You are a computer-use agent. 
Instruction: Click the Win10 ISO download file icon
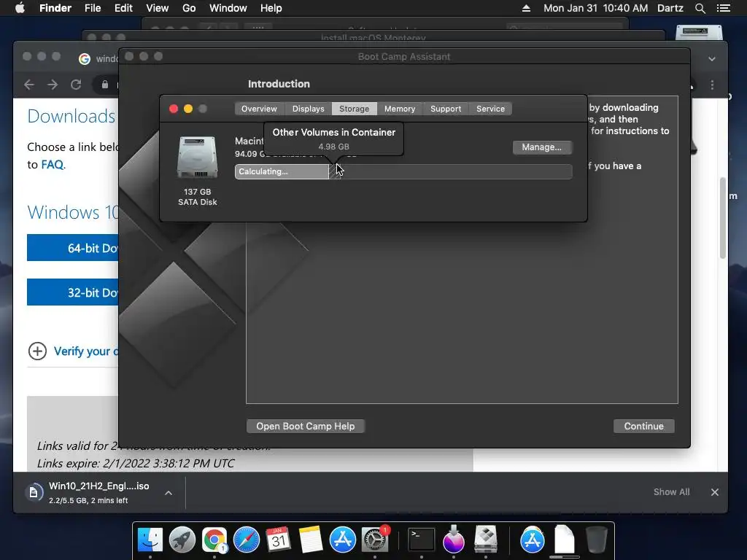(34, 492)
